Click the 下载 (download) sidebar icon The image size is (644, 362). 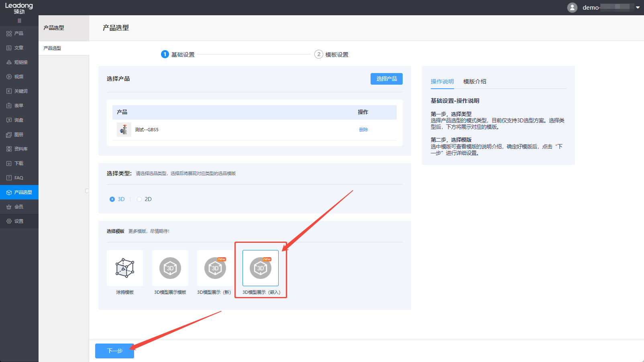[9, 163]
